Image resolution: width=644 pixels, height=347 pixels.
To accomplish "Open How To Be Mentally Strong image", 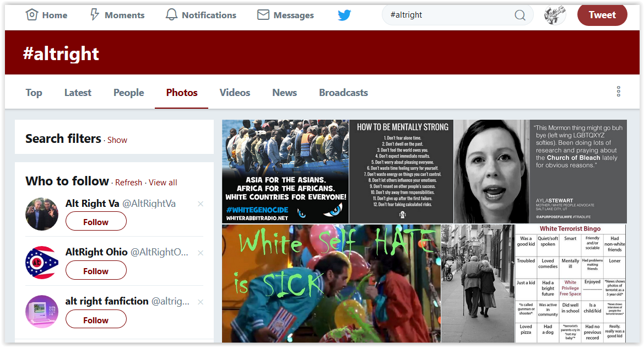I will coord(402,172).
